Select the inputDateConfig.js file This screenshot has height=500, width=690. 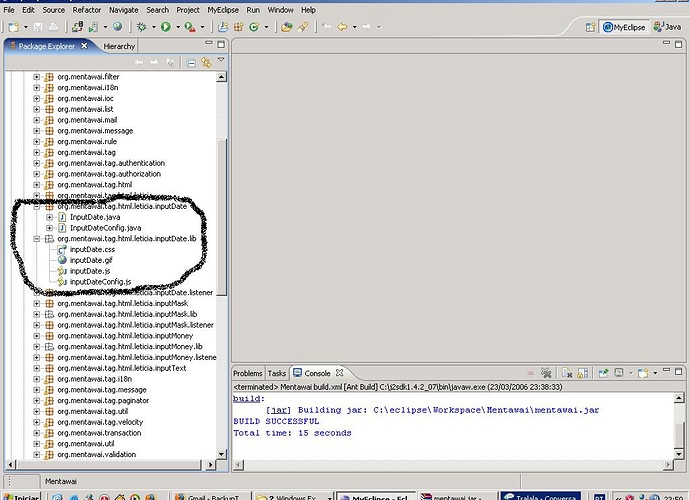pos(100,282)
